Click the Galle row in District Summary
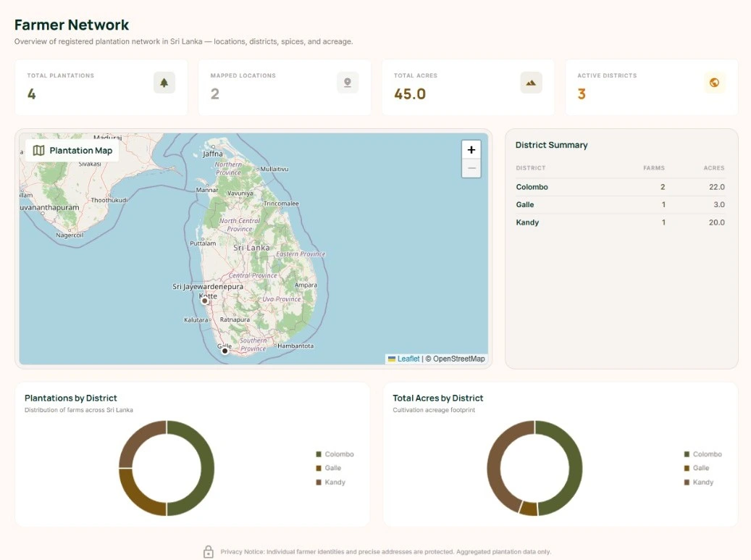Image resolution: width=751 pixels, height=560 pixels. pyautogui.click(x=620, y=204)
